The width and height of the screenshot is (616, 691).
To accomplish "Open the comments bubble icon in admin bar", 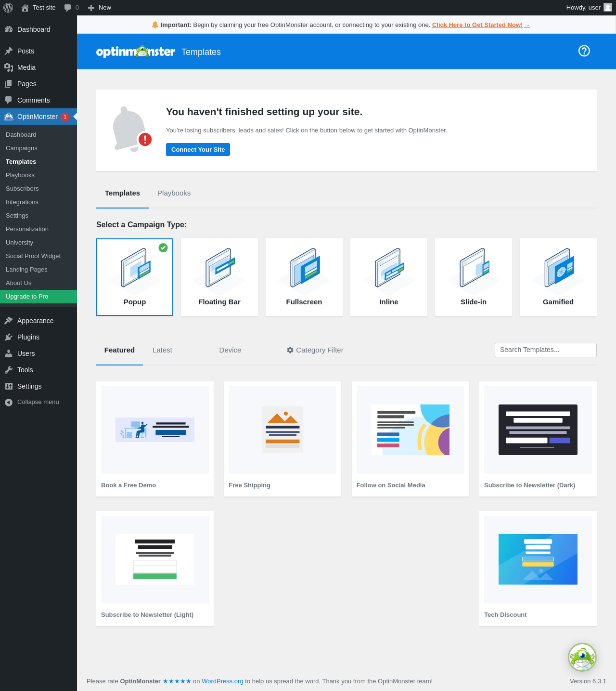I will click(x=67, y=8).
